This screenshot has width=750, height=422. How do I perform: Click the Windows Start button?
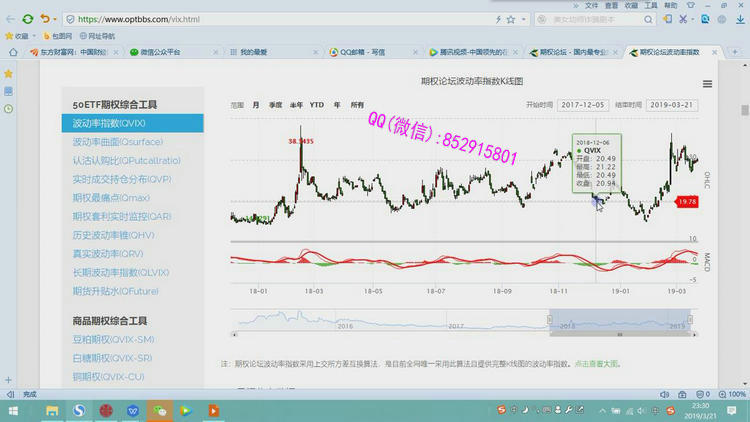click(x=13, y=410)
